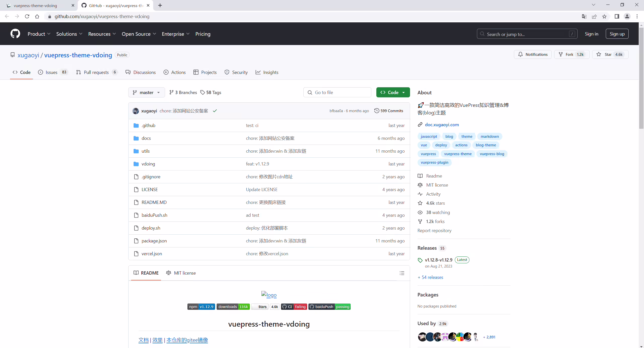Open Chrome side panel icon
The width and height of the screenshot is (644, 348).
tap(617, 17)
